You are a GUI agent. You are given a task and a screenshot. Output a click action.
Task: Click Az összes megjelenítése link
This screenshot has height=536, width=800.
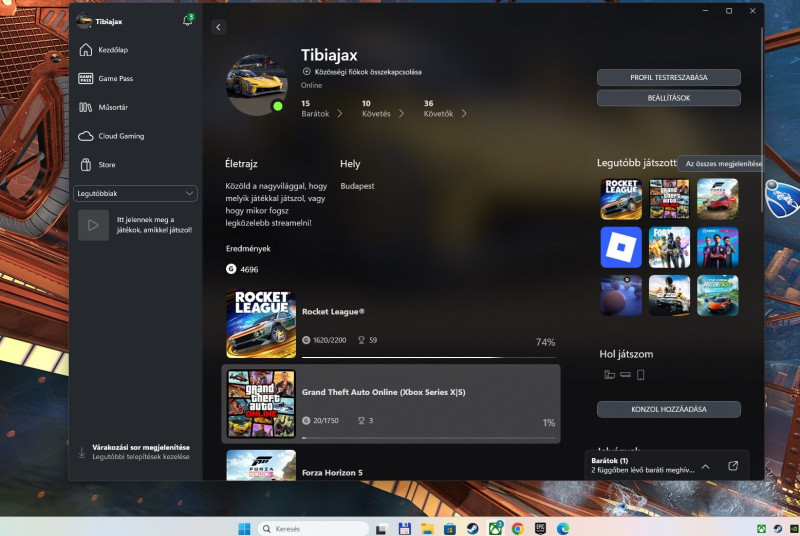click(x=723, y=164)
